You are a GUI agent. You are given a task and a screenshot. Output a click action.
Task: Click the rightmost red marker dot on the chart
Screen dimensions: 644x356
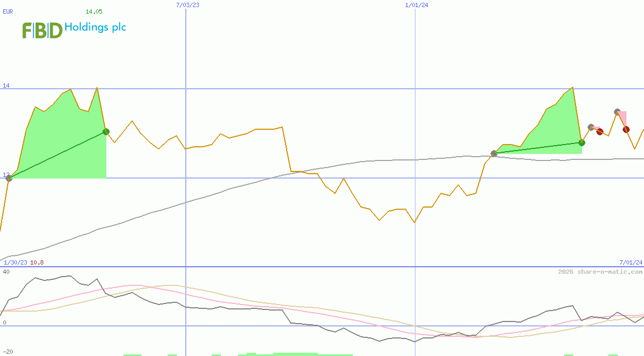(x=626, y=130)
